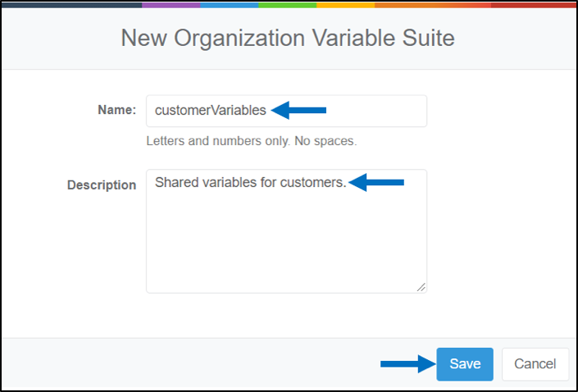Cancel the new variable suite dialog
Image resolution: width=578 pixels, height=392 pixels.
tap(535, 364)
